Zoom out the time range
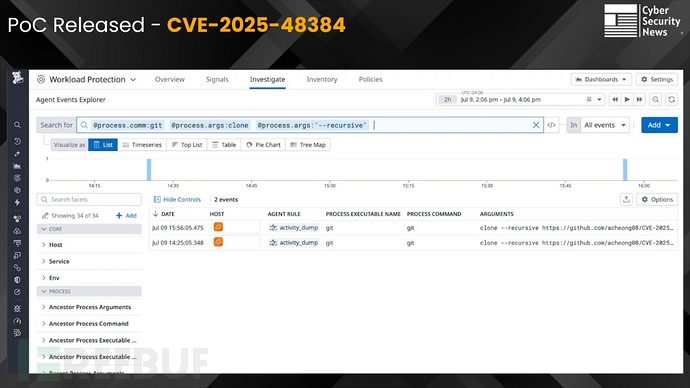 tap(656, 99)
